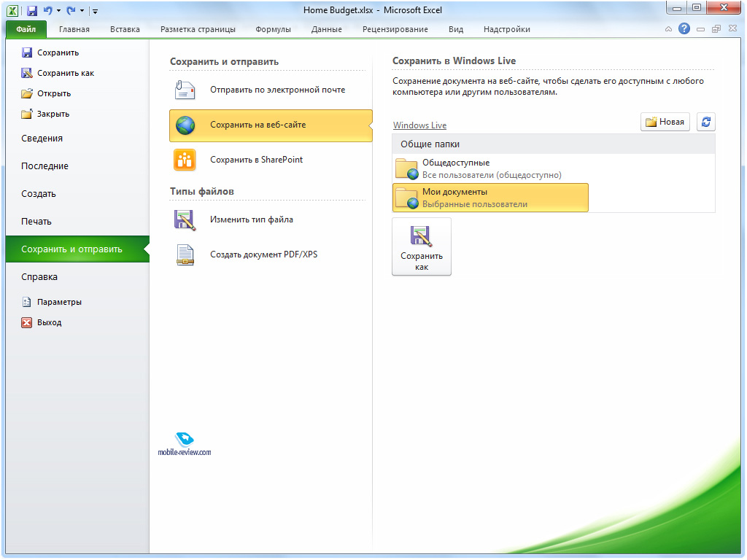Click the Excel application icon in title bar
This screenshot has width=747, height=560.
[x=13, y=10]
